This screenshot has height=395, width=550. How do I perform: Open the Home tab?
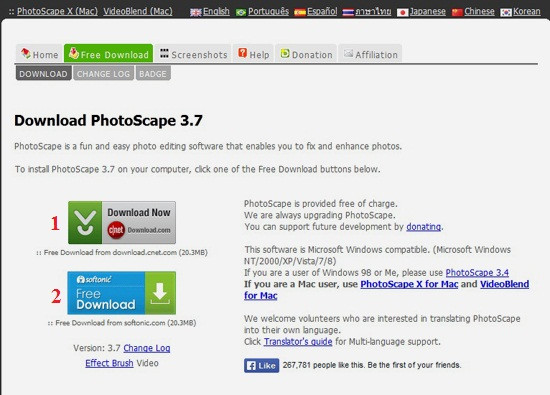[x=39, y=54]
